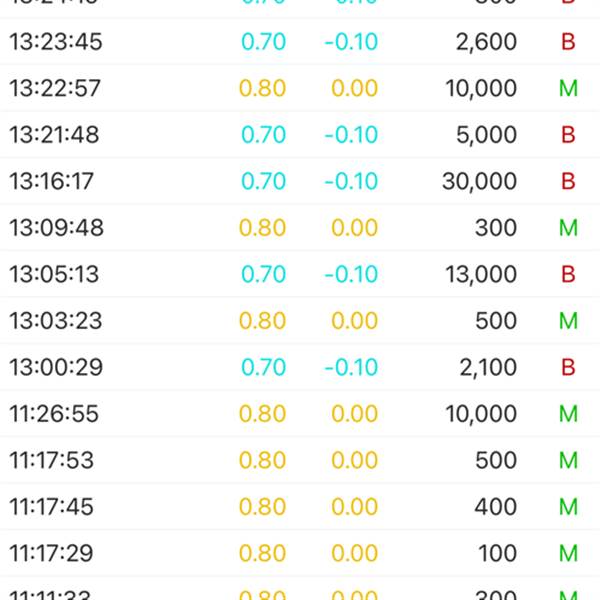Screen dimensions: 600x600
Task: Tap the green M marker at 13:09:48
Action: click(x=568, y=228)
